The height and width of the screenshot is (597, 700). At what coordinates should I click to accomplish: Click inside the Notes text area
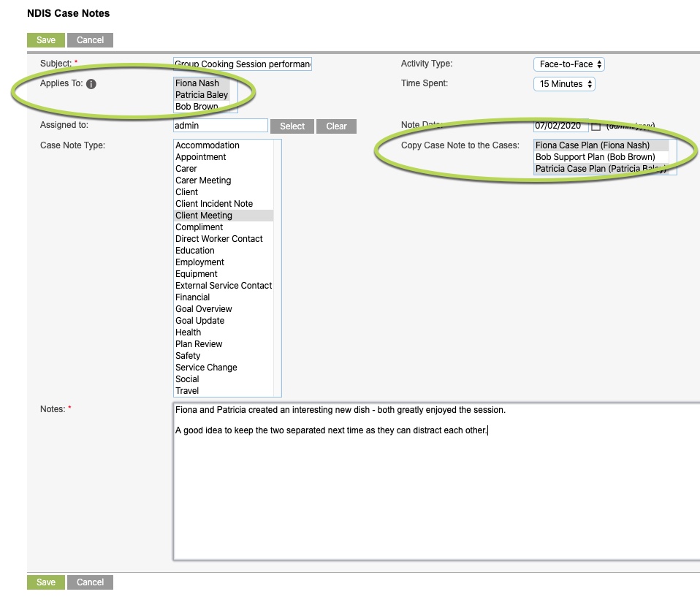click(437, 482)
